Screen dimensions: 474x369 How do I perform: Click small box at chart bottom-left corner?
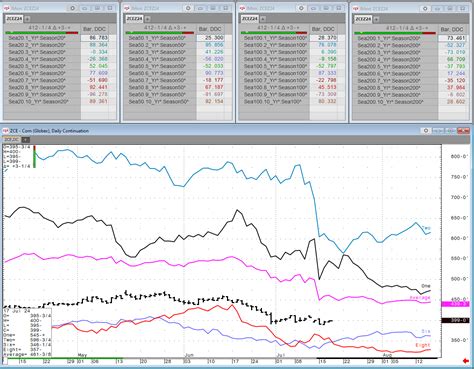(x=5, y=361)
